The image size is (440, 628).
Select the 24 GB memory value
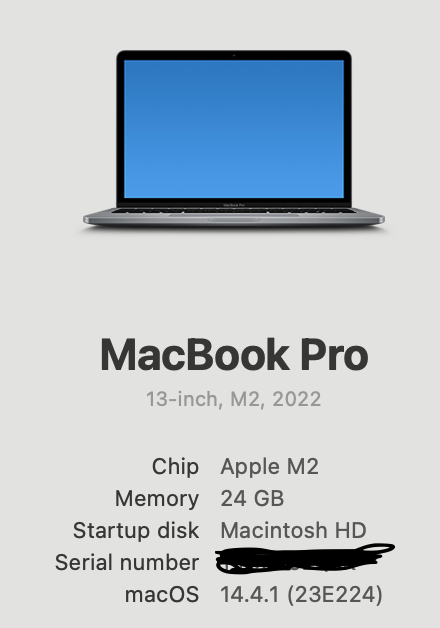pos(252,499)
